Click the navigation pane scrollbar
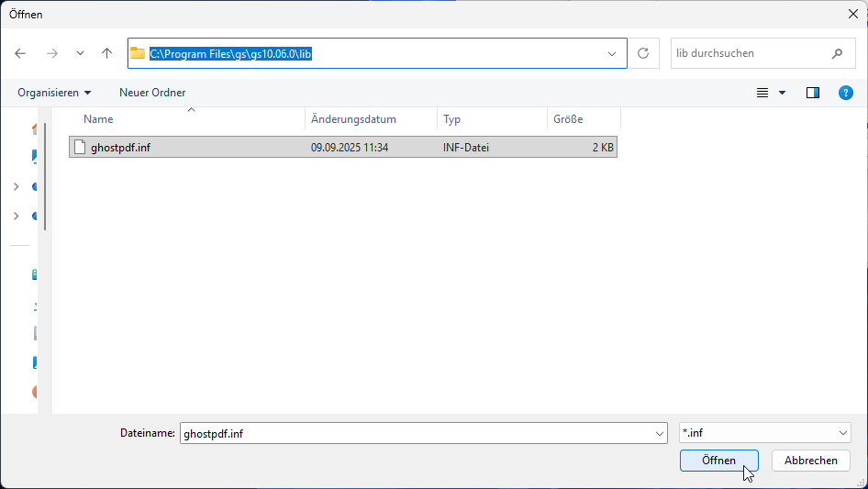Screen dimensions: 868x489 pyautogui.click(x=45, y=177)
